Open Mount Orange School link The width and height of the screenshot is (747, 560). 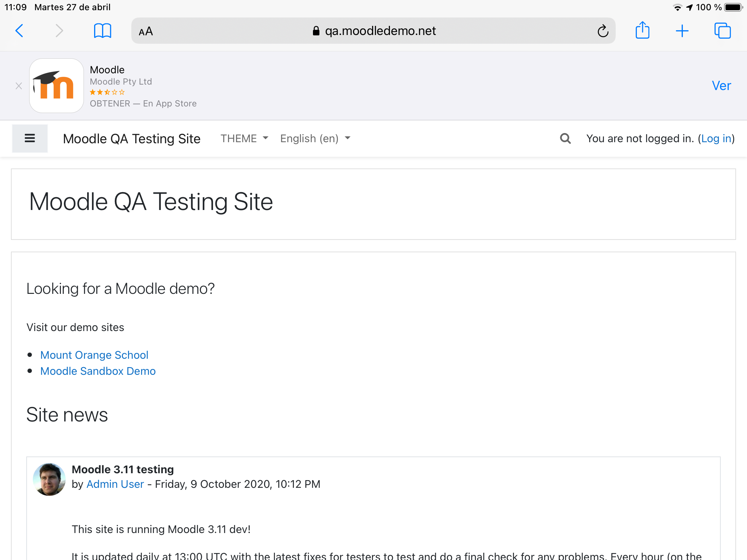tap(94, 355)
